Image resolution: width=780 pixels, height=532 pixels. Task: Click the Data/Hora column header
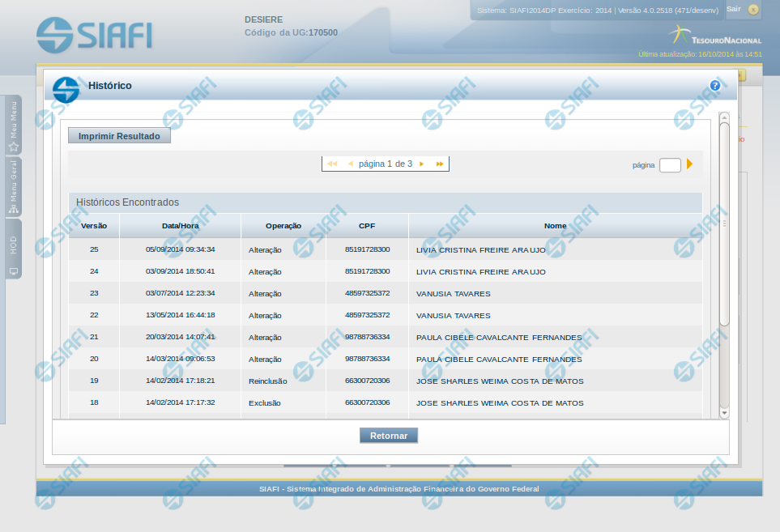(x=180, y=226)
